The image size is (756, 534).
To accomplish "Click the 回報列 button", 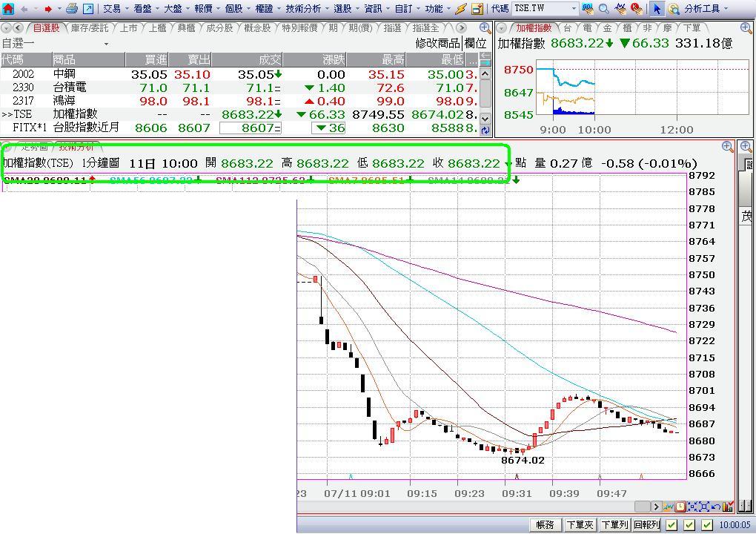I will tap(646, 525).
